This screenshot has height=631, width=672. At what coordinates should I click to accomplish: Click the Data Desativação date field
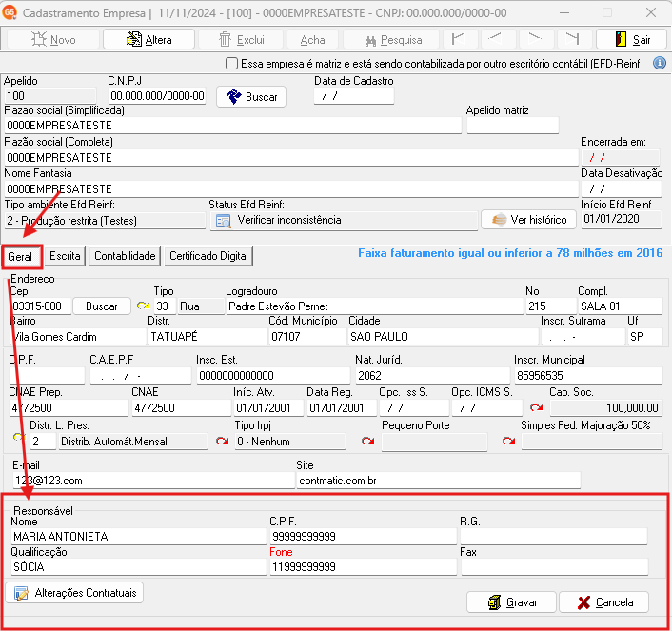621,189
